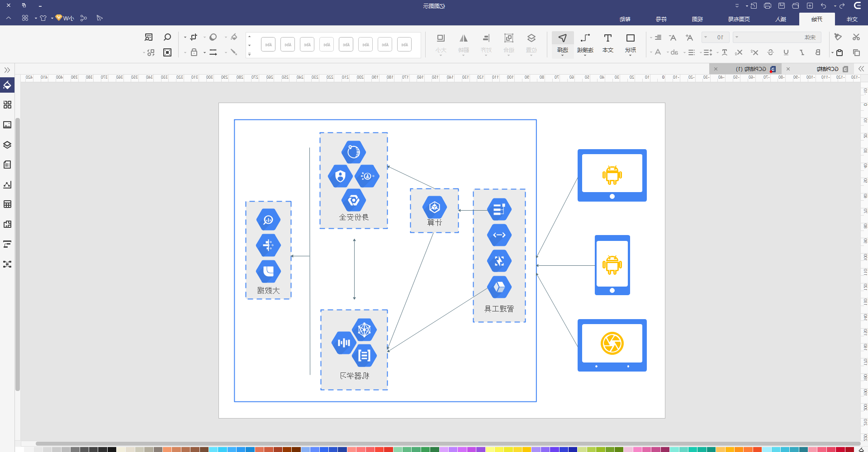Click the Print icon in title bar
Image resolution: width=868 pixels, height=452 pixels.
click(768, 6)
